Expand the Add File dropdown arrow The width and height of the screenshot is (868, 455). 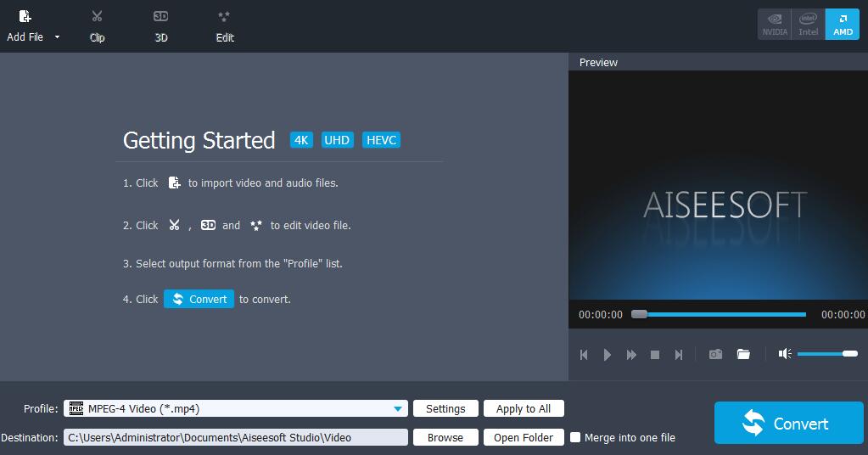coord(57,37)
